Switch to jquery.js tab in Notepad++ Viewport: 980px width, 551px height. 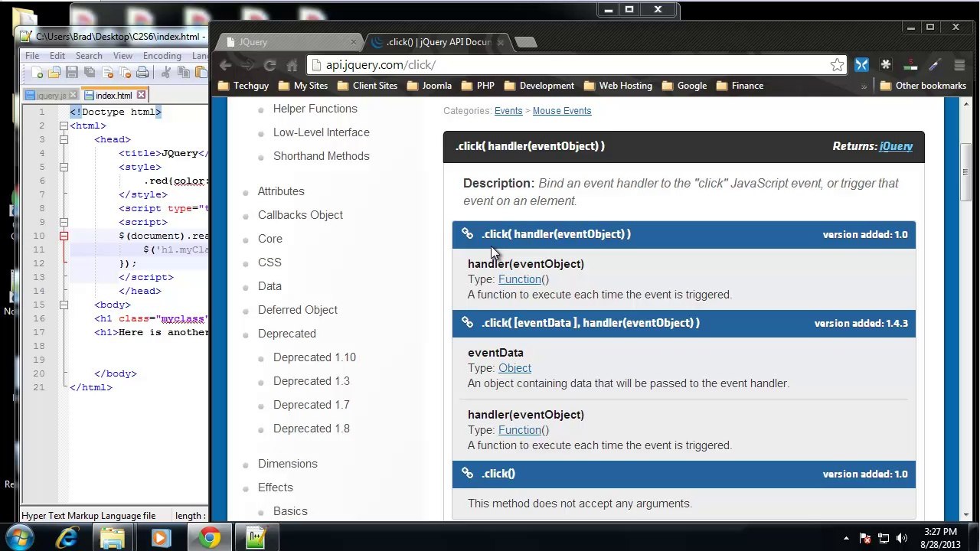(51, 96)
